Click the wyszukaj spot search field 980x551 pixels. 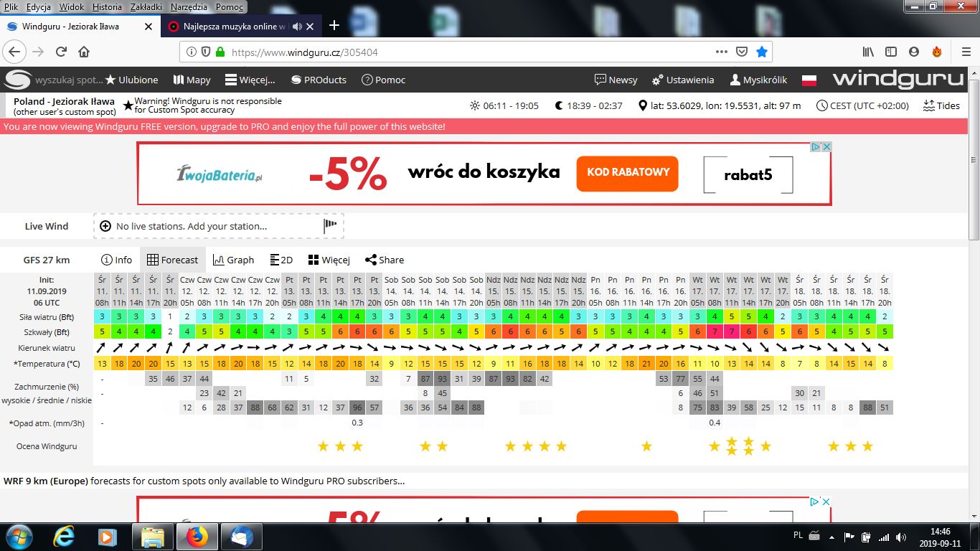(68, 80)
